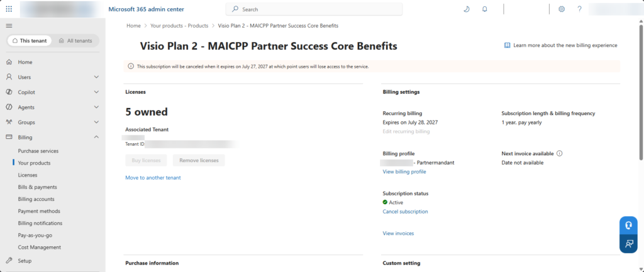This screenshot has width=644, height=272.
Task: Toggle dark mode moon icon
Action: [466, 9]
